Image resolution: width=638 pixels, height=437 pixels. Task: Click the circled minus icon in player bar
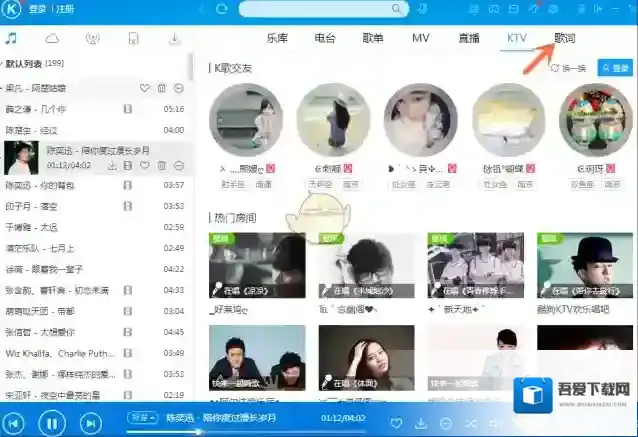tap(446, 424)
